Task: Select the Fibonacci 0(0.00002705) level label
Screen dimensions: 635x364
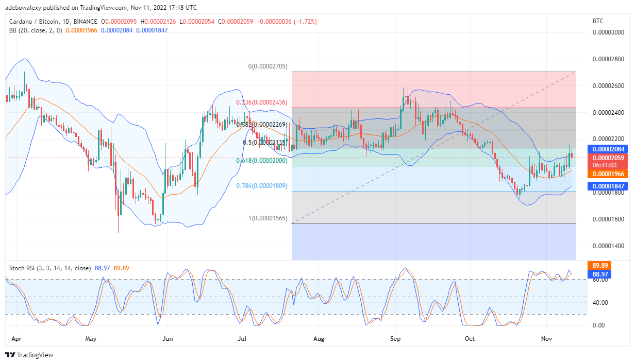Action: [268, 67]
